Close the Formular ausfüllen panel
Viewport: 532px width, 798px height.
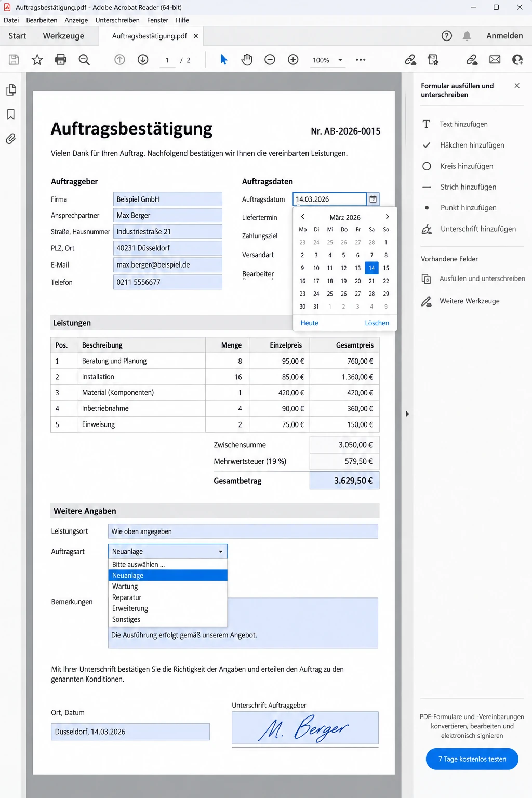pos(517,86)
